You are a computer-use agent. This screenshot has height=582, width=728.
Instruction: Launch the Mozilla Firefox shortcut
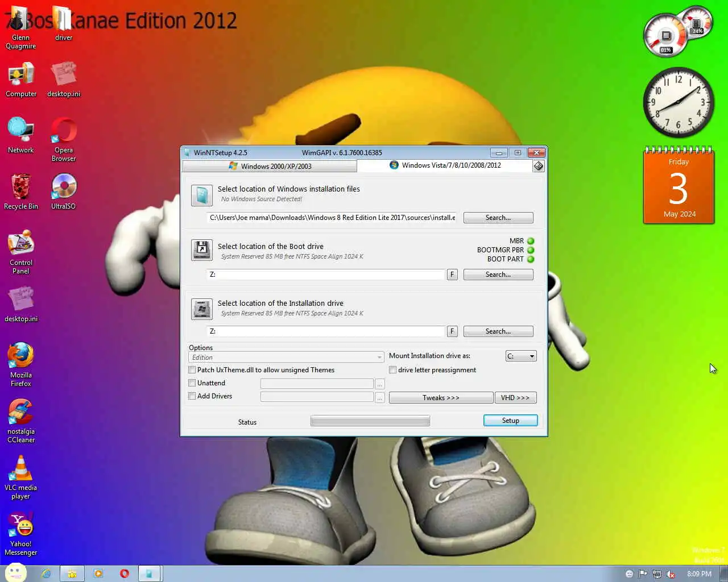coord(21,365)
